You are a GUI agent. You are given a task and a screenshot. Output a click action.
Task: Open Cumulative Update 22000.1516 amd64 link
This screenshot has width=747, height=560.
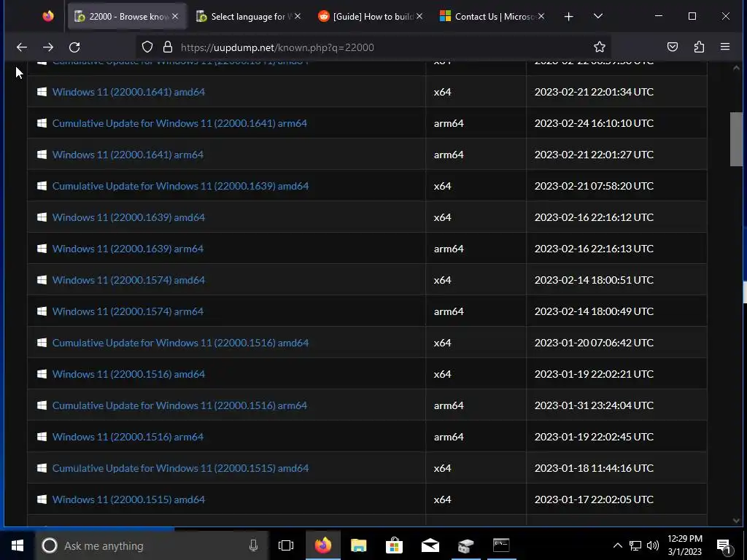(181, 343)
